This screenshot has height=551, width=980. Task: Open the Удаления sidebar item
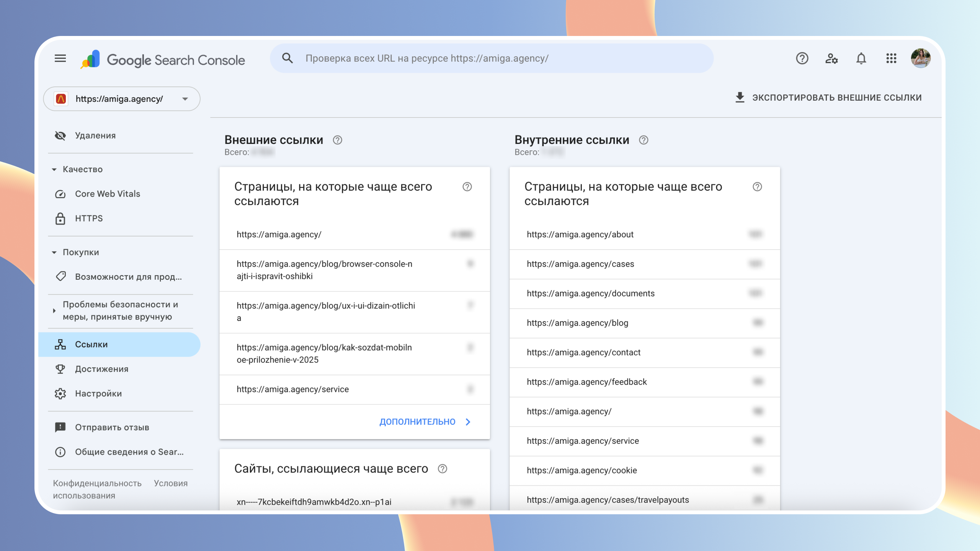[95, 135]
